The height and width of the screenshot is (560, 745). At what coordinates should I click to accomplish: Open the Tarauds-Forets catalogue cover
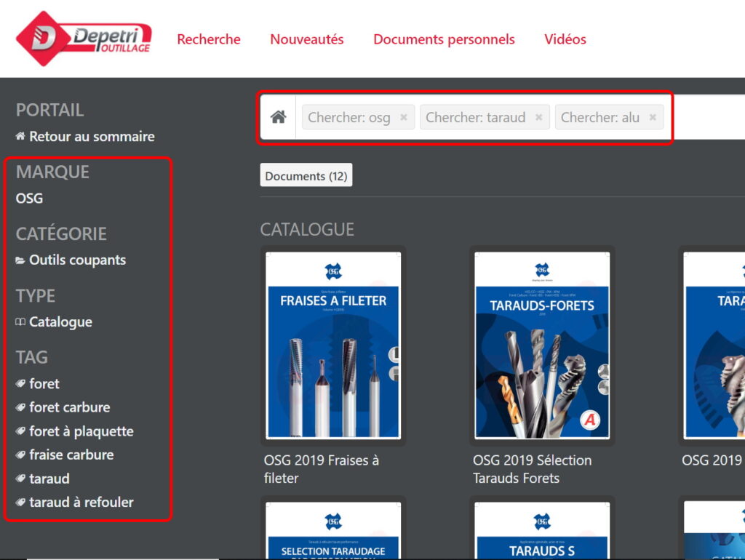542,345
